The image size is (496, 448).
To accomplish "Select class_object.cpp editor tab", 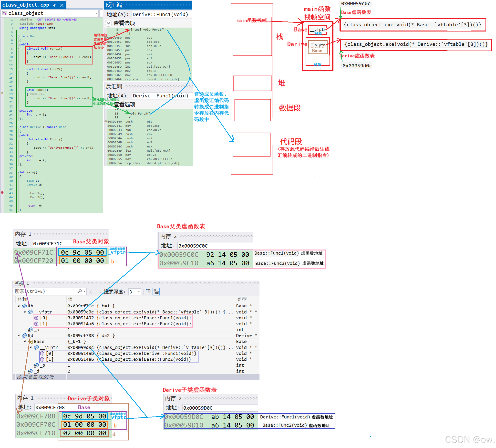I will point(26,5).
